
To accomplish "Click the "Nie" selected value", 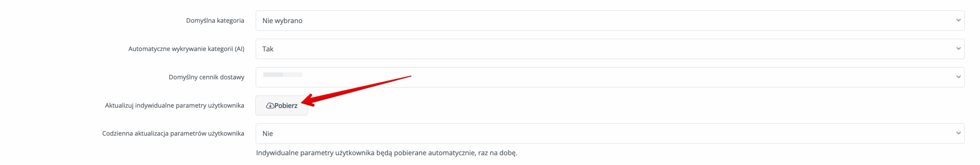I will click(x=268, y=134).
